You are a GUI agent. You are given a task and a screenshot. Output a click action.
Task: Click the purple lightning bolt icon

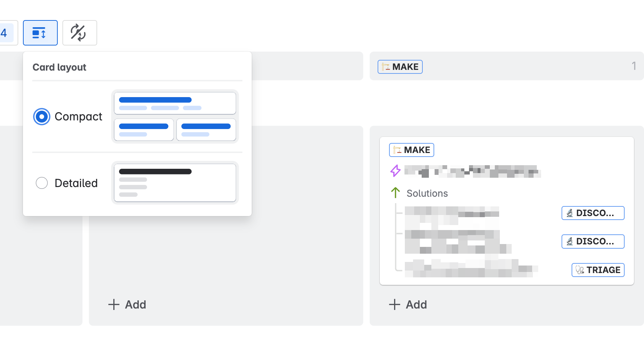(396, 171)
